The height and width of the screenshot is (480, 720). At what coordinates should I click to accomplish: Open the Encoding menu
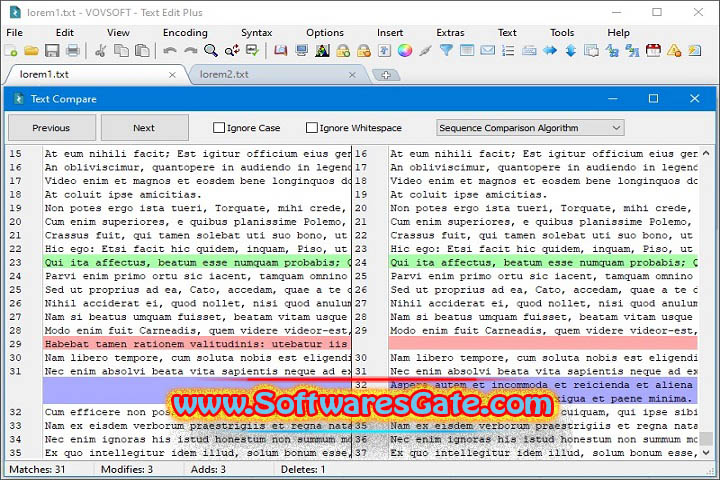tap(185, 33)
